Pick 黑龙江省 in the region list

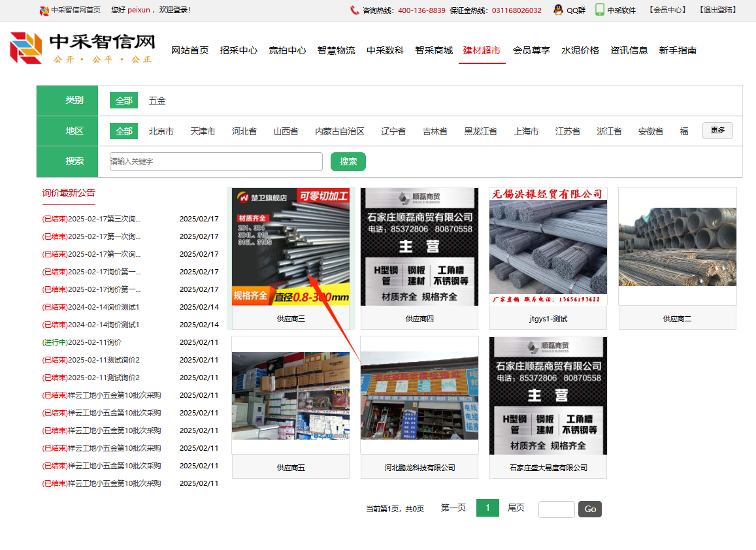click(480, 131)
